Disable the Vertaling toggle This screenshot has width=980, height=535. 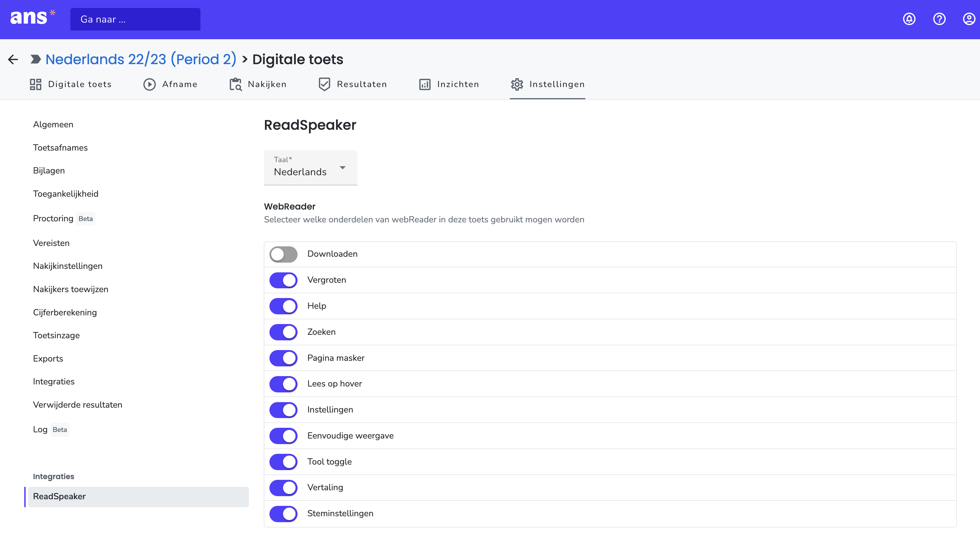click(x=283, y=487)
